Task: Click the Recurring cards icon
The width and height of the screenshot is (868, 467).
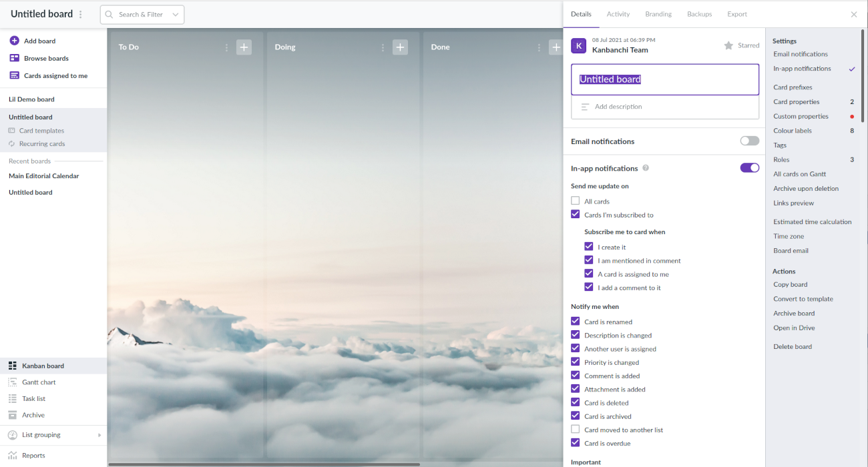Action: coord(11,143)
